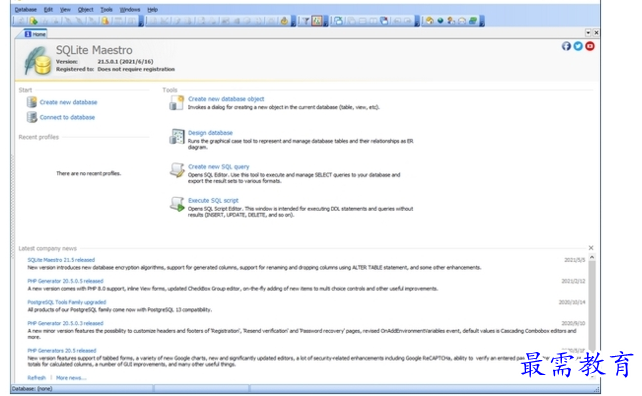642x396 pixels.
Task: Open PHP Generator 20.5.0.3 released news
Action: (x=65, y=323)
